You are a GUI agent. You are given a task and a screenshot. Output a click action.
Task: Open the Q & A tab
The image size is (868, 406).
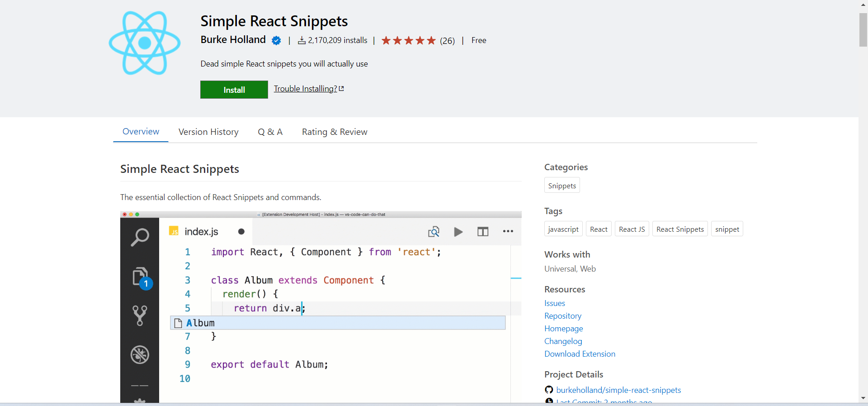pyautogui.click(x=270, y=132)
